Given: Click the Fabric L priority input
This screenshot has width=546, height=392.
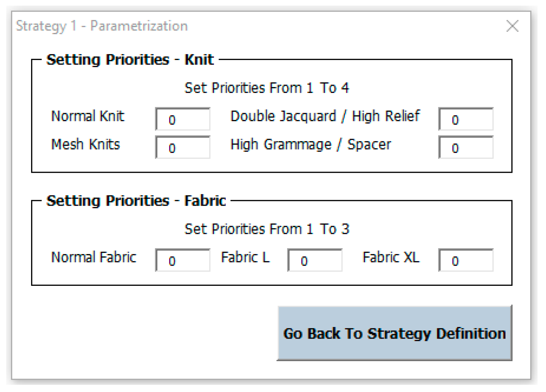Looking at the screenshot, I should click(x=314, y=260).
